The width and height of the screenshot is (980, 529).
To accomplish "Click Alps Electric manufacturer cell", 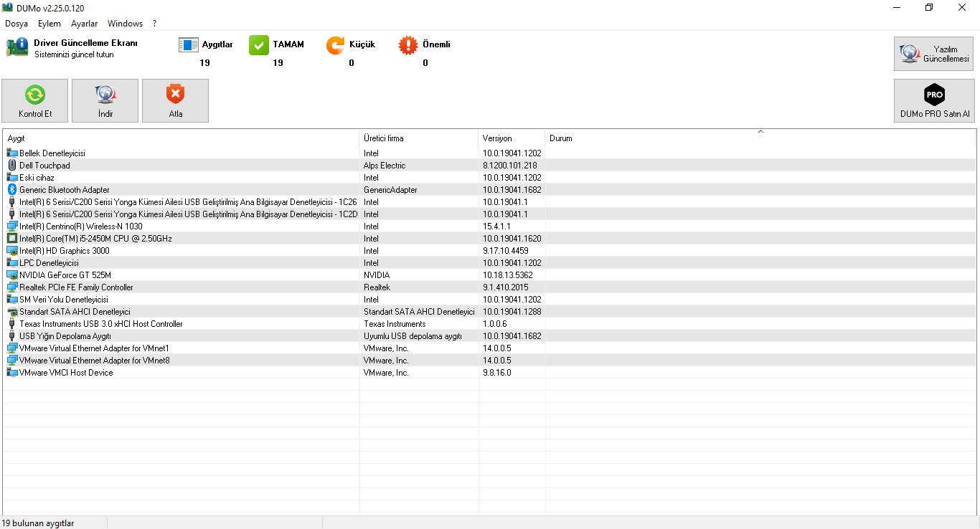I will pos(385,166).
